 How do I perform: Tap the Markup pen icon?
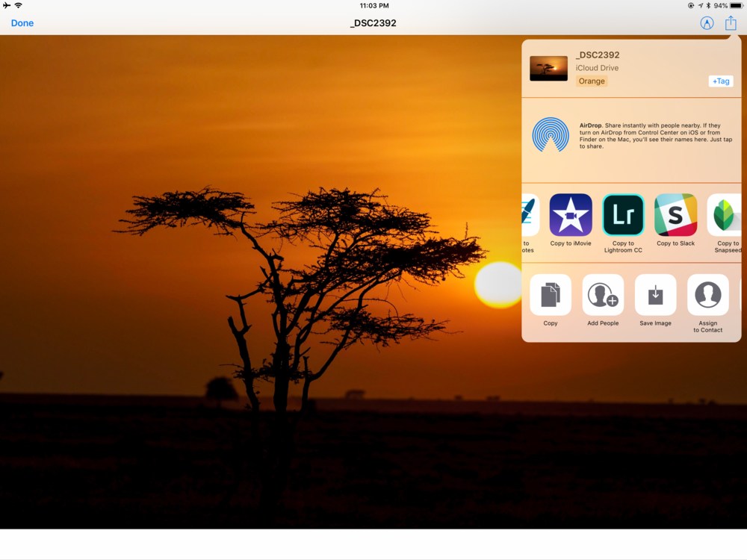707,23
